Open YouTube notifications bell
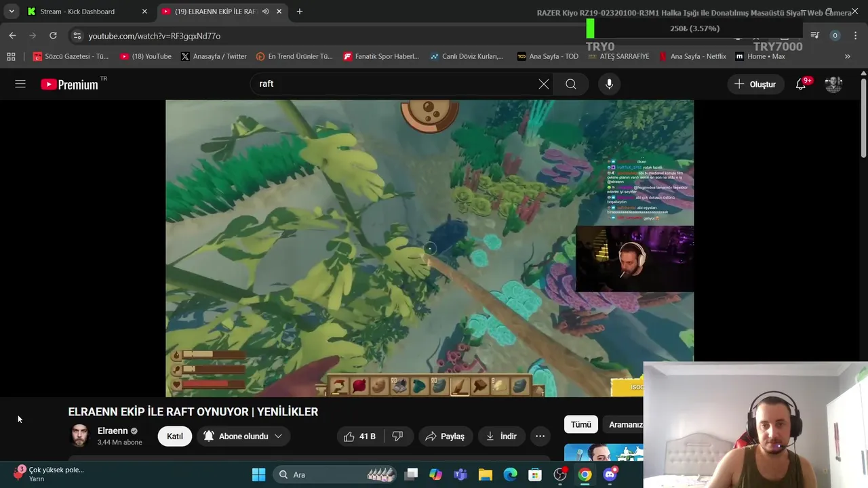 pos(802,84)
